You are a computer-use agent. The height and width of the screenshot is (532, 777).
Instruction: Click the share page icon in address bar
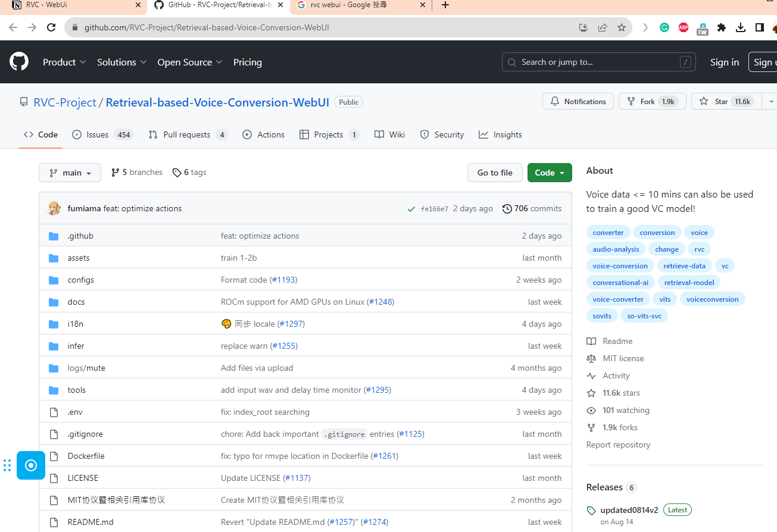tap(603, 27)
